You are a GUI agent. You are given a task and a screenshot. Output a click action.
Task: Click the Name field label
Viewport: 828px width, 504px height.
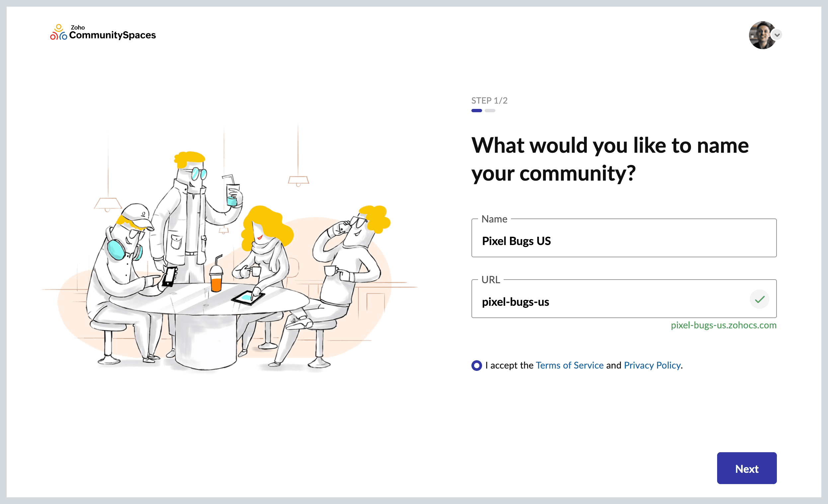pos(494,219)
